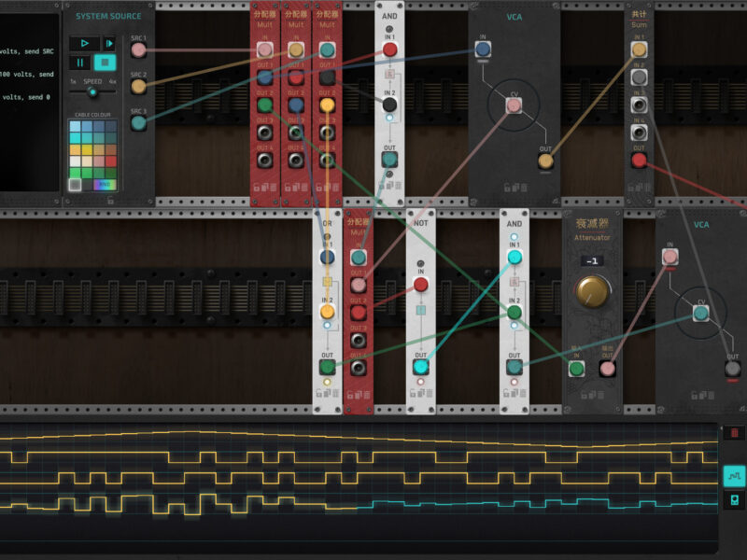
Task: Click the top AND module's teal OUT jack
Action: (x=389, y=160)
